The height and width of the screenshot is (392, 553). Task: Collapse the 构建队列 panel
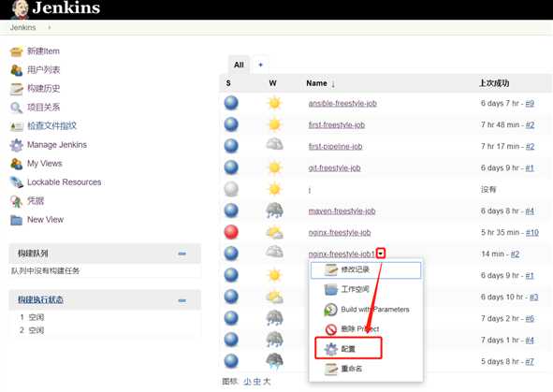click(182, 254)
